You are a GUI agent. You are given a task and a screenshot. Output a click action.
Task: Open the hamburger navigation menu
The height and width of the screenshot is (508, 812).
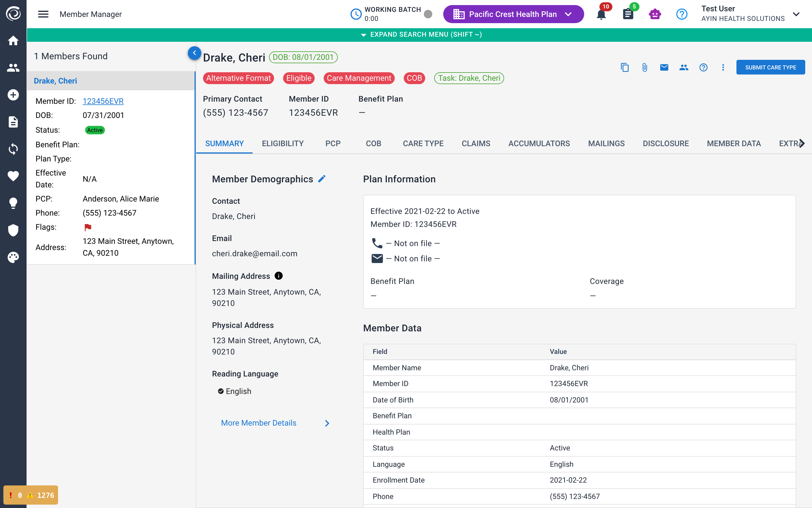(x=43, y=14)
